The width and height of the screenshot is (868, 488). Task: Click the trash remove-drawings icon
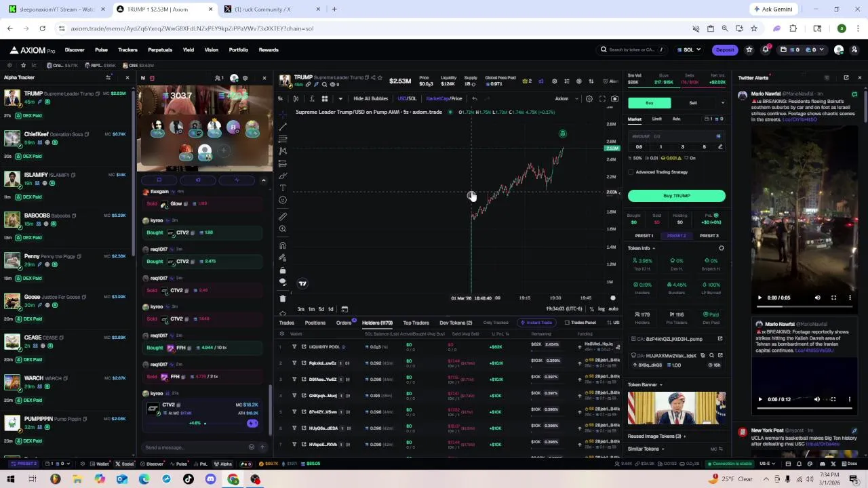point(283,298)
